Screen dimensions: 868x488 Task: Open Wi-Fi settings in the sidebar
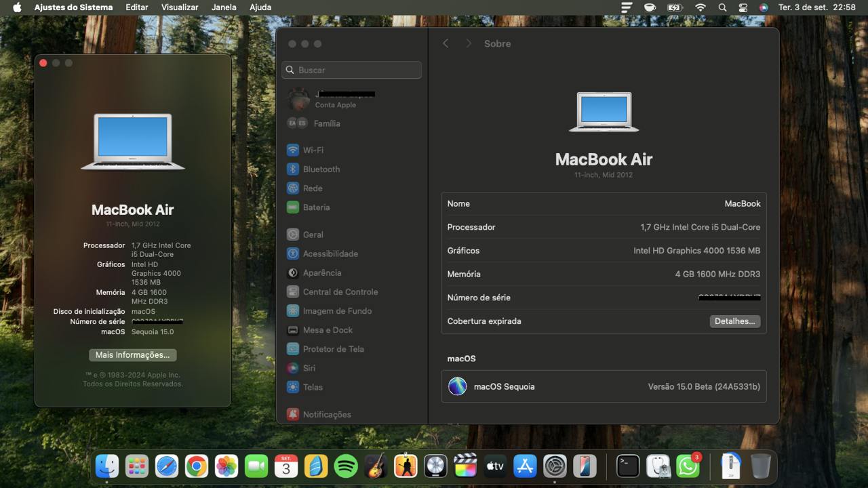(313, 150)
